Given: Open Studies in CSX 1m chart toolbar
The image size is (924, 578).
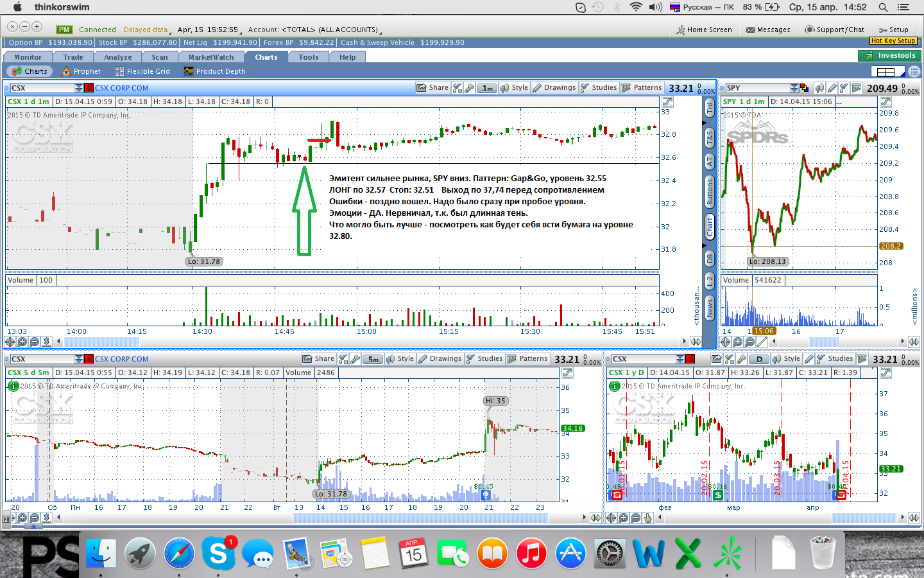Looking at the screenshot, I should click(x=599, y=88).
